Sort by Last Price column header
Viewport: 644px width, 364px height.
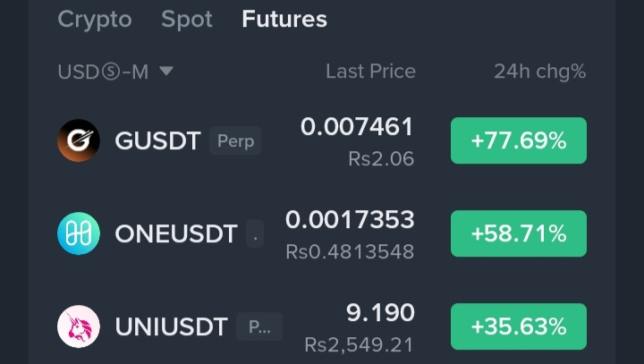click(370, 72)
